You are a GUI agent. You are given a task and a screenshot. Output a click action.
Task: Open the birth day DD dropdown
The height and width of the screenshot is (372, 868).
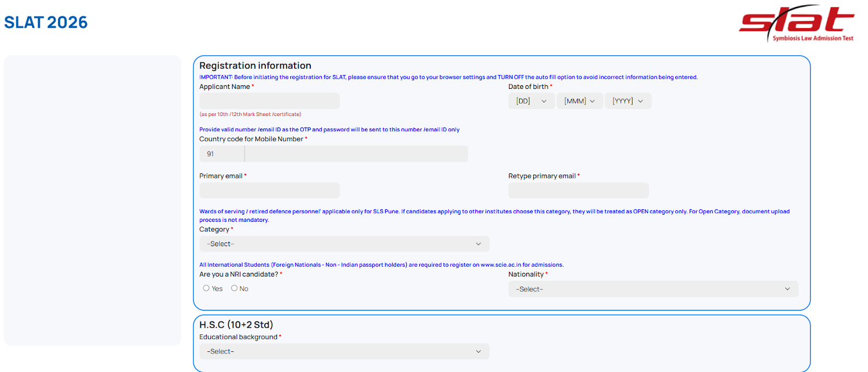click(x=531, y=101)
